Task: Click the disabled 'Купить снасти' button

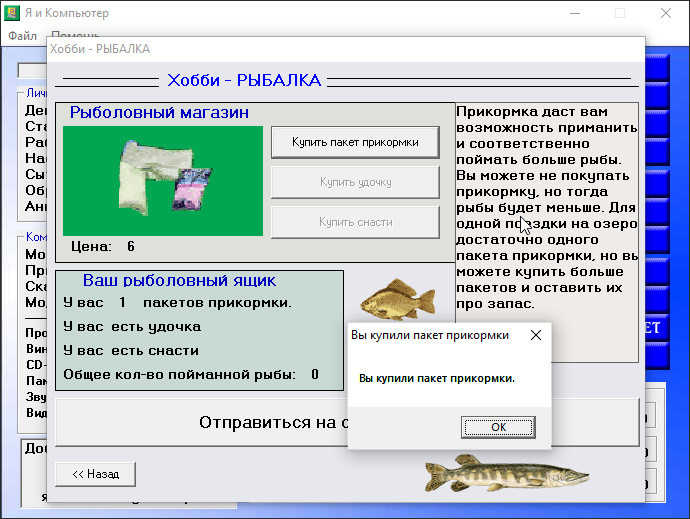Action: pyautogui.click(x=355, y=222)
